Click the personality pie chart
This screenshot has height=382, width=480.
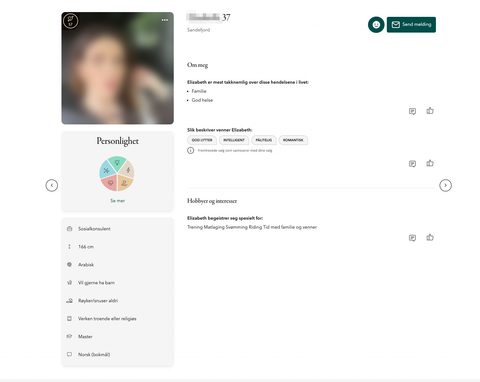[x=117, y=174]
